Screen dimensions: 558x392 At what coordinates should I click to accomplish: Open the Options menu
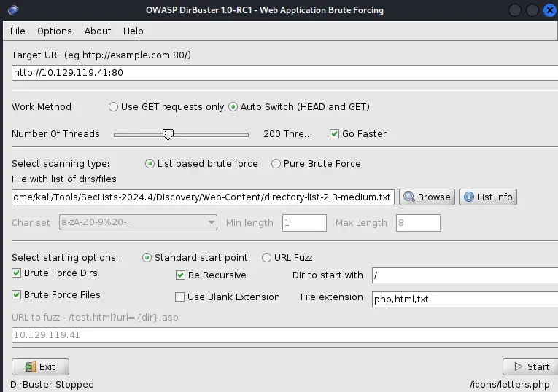[x=55, y=31]
